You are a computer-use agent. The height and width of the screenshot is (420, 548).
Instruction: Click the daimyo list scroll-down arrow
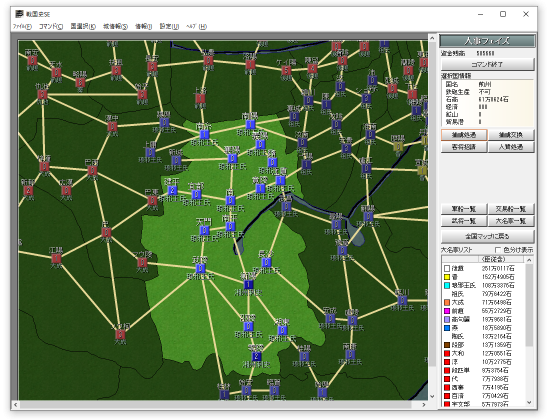[529, 403]
